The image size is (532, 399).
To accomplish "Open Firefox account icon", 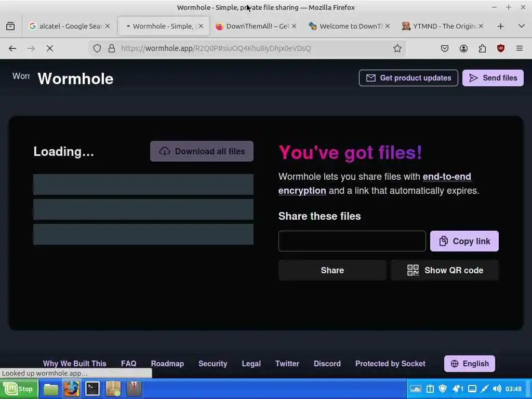I will [x=463, y=48].
